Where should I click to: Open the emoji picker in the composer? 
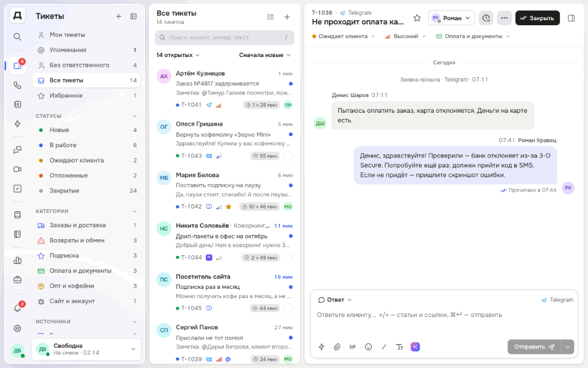(368, 347)
